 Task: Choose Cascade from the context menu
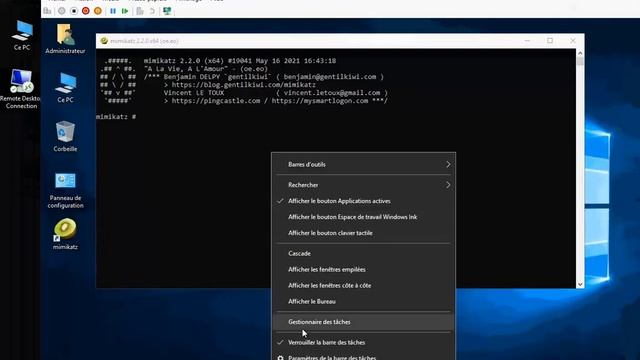(364, 253)
